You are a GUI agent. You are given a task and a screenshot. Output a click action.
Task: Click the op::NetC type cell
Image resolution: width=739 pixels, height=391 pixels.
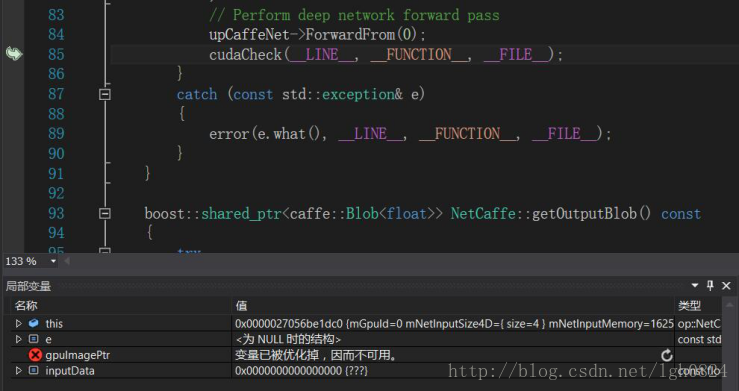(698, 324)
